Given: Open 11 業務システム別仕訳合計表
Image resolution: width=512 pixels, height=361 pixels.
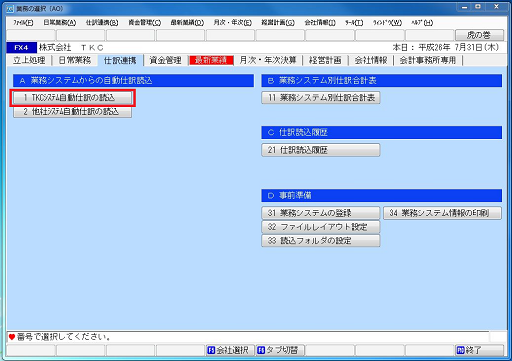Looking at the screenshot, I should [x=321, y=98].
